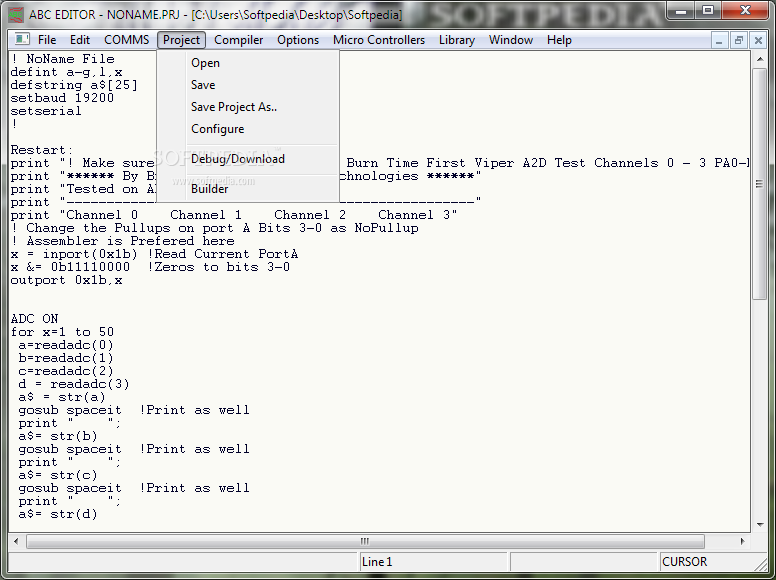Restore the inner document window
Viewport: 776px width, 580px height.
[x=739, y=40]
